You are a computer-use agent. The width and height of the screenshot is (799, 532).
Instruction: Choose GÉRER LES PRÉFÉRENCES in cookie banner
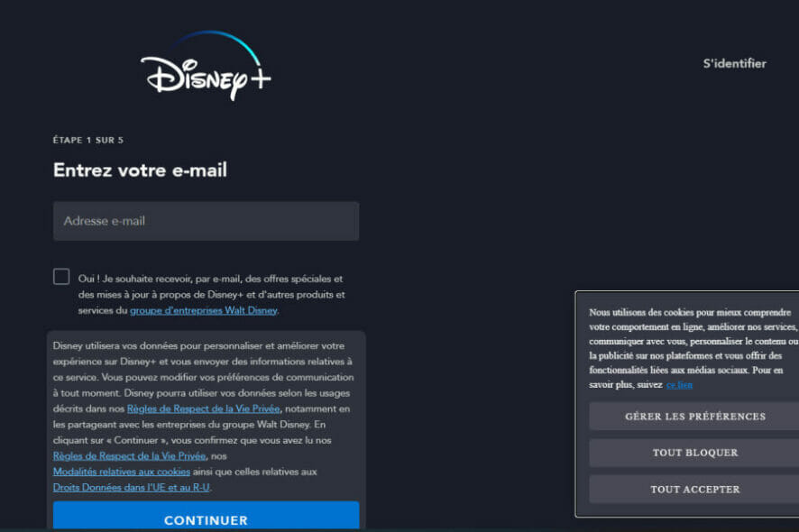pyautogui.click(x=695, y=417)
